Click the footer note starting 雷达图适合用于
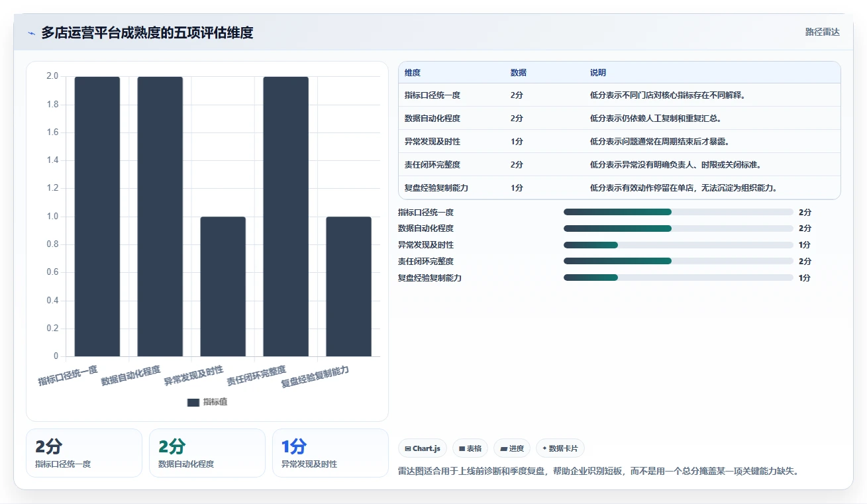 coord(599,472)
